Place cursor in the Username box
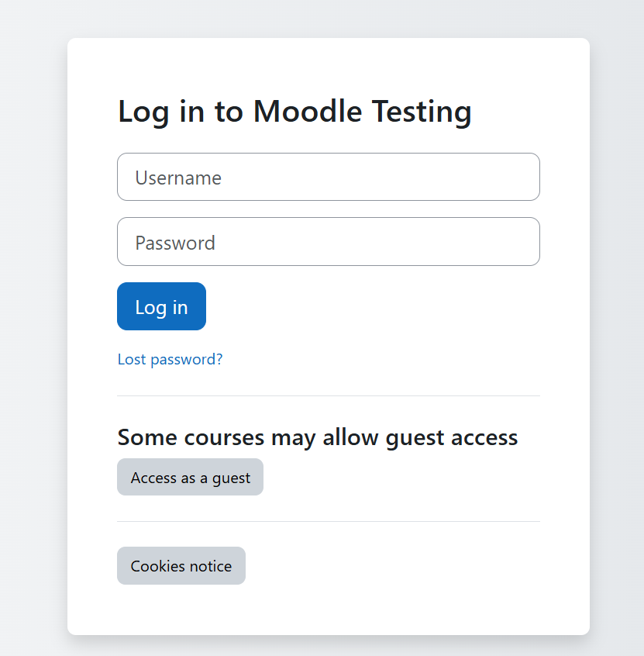The image size is (644, 656). tap(328, 178)
